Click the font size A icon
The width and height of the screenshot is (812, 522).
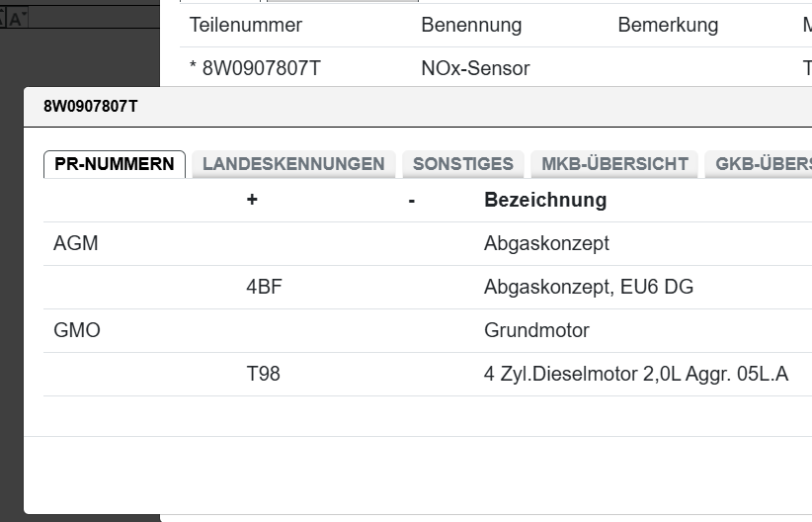(x=16, y=17)
